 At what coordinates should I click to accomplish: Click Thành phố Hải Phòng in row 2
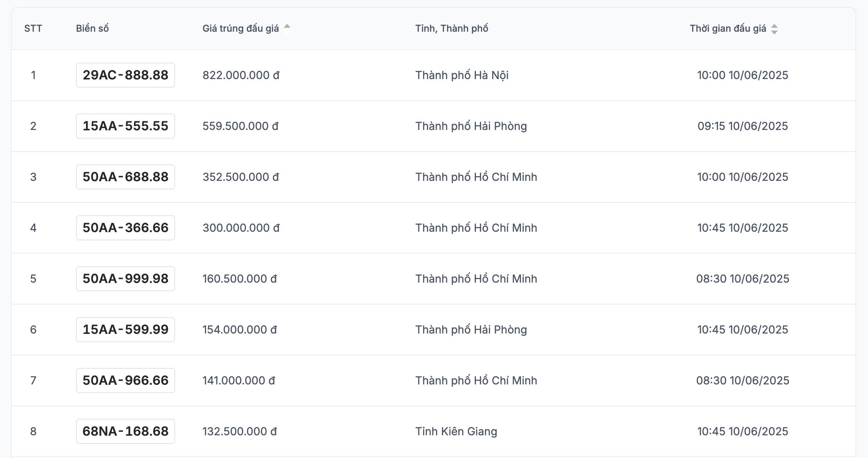471,126
